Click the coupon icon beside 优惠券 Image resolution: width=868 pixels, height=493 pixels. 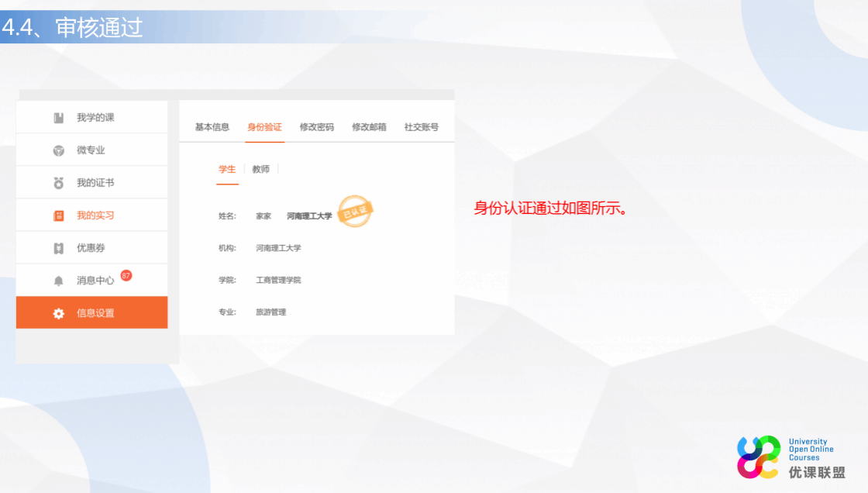pyautogui.click(x=59, y=248)
